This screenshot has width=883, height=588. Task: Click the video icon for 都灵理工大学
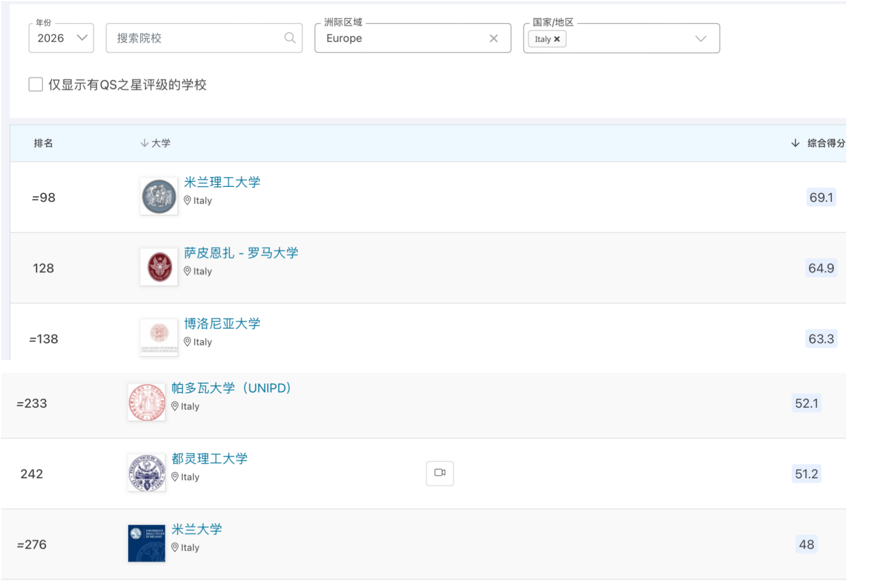click(440, 473)
